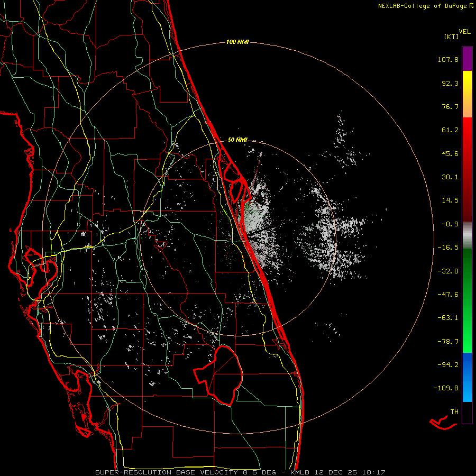
Task: Click the 100 NMI range ring label
Action: 237,42
